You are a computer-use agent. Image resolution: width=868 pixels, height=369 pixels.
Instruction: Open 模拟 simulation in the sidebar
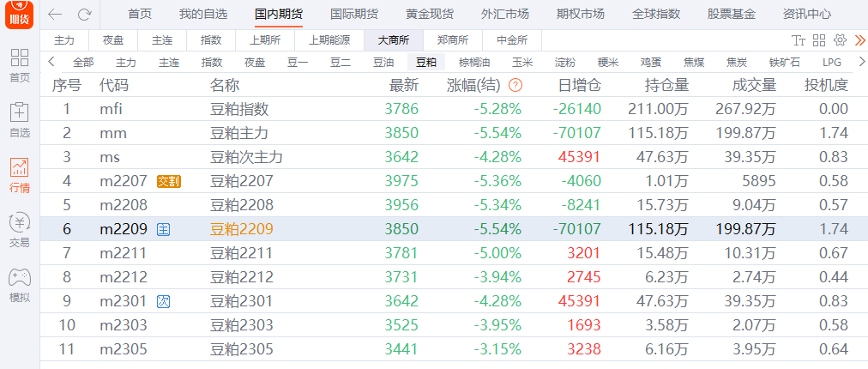[x=20, y=286]
